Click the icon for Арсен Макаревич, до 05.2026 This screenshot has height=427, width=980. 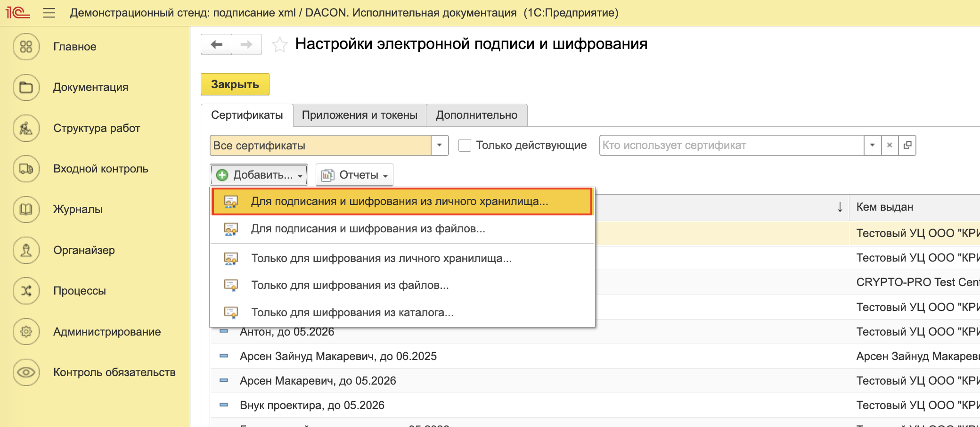pyautogui.click(x=224, y=380)
